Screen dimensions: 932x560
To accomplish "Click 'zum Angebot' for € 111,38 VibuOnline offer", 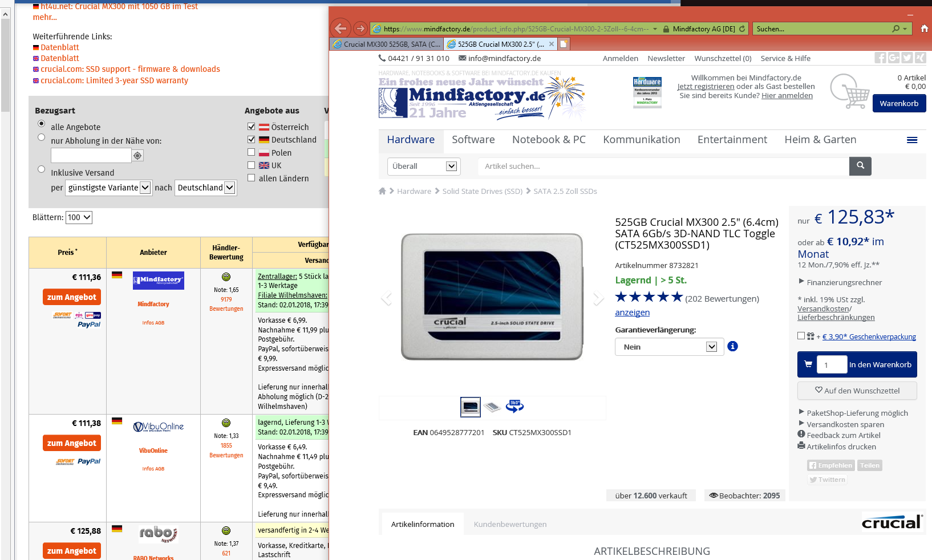I will (72, 443).
